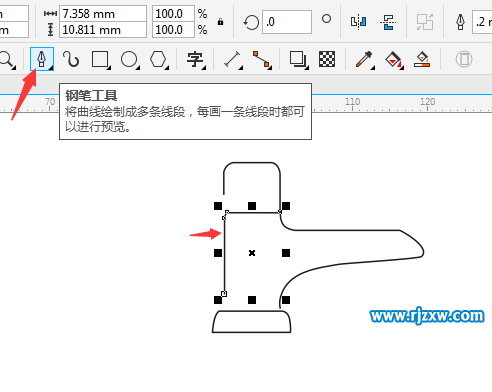Click the top-right selection handle
This screenshot has width=492, height=392.
(x=286, y=206)
